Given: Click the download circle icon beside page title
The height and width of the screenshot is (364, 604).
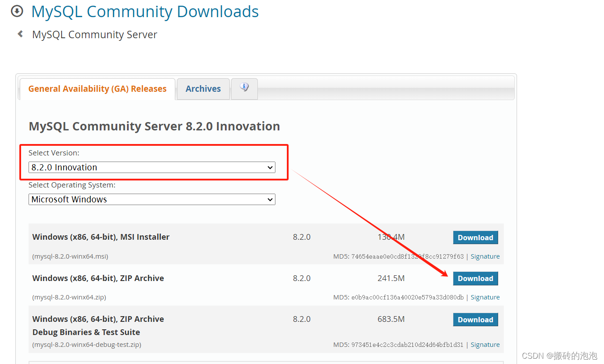Looking at the screenshot, I should click(x=17, y=11).
